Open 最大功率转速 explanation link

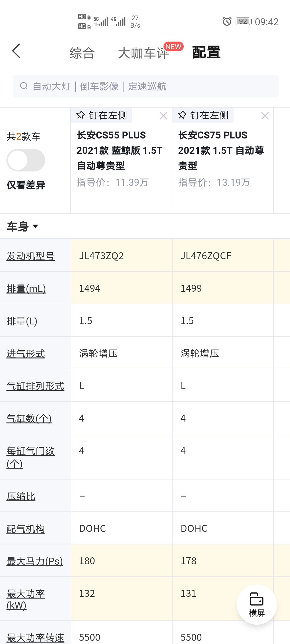(x=35, y=638)
